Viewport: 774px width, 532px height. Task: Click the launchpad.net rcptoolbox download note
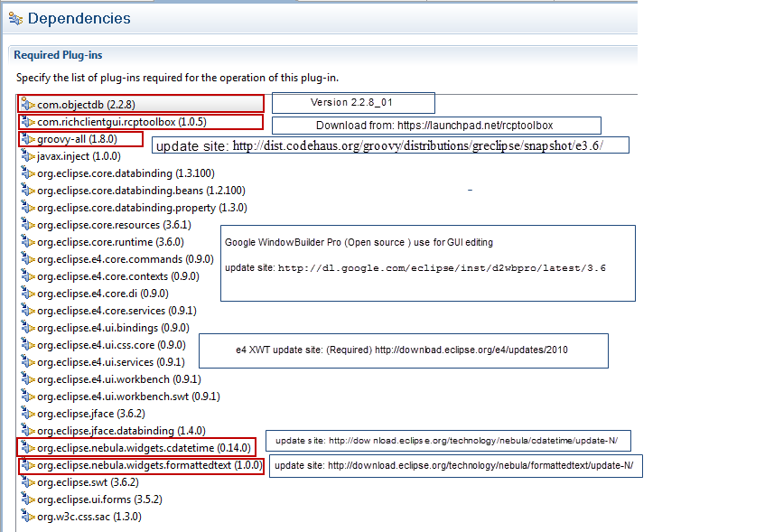pos(434,126)
